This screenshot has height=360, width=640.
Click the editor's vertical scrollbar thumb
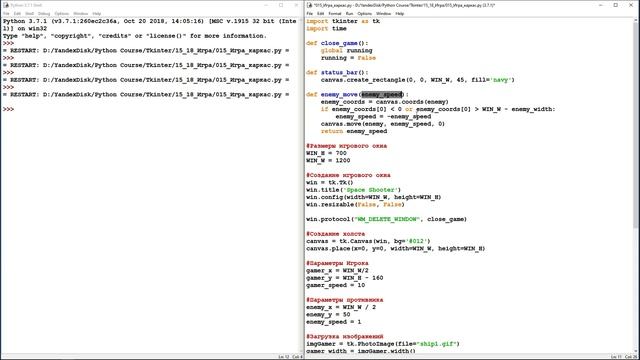636,126
